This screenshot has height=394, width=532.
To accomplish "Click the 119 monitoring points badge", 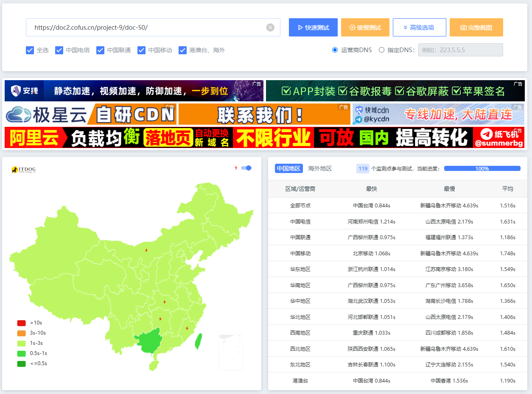I will (x=363, y=168).
